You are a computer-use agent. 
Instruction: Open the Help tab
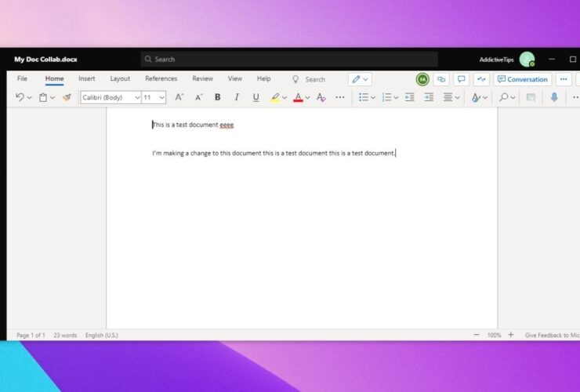(263, 78)
